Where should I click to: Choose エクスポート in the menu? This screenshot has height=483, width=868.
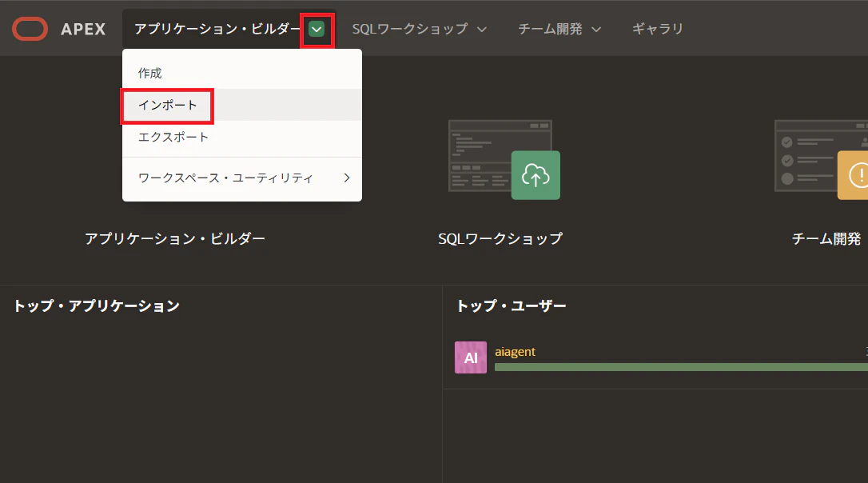[x=242, y=137]
